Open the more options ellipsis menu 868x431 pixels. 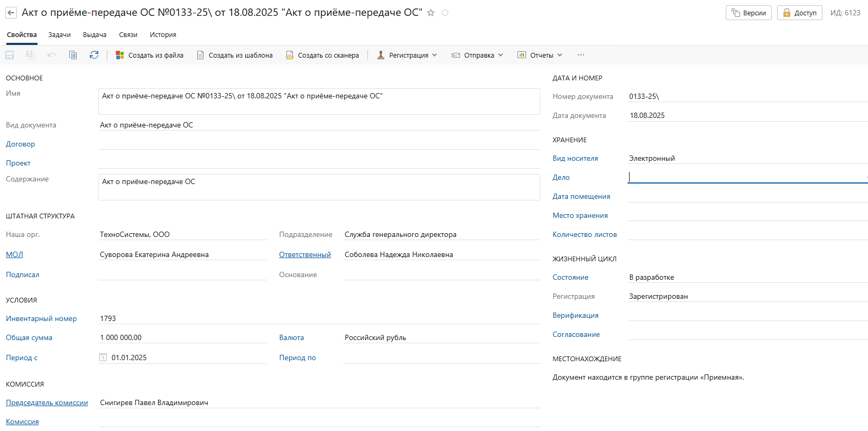[x=581, y=55]
